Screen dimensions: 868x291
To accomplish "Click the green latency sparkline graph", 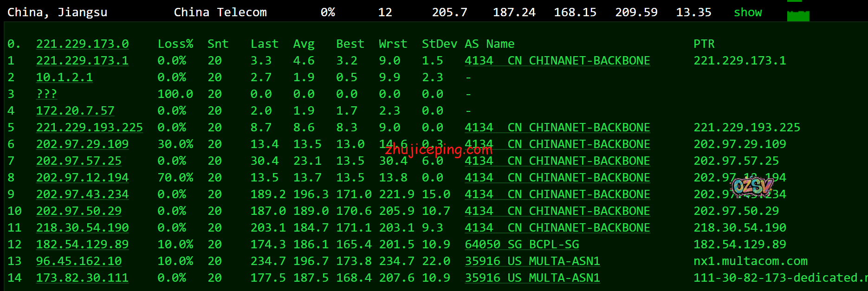I will (x=798, y=16).
